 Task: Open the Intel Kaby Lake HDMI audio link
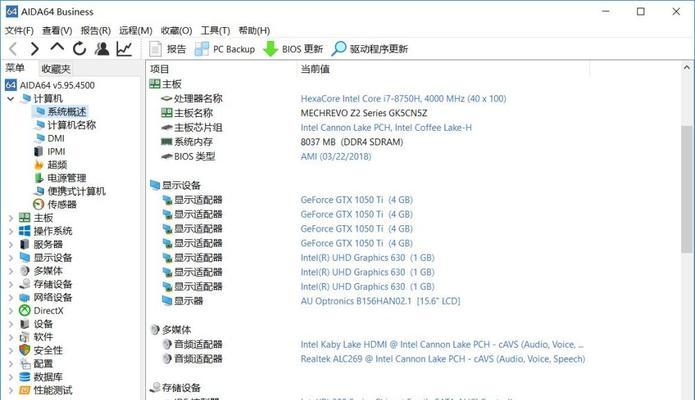pos(442,345)
